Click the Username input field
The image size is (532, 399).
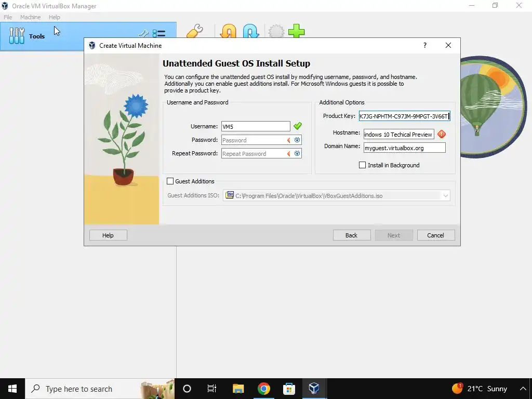point(256,126)
